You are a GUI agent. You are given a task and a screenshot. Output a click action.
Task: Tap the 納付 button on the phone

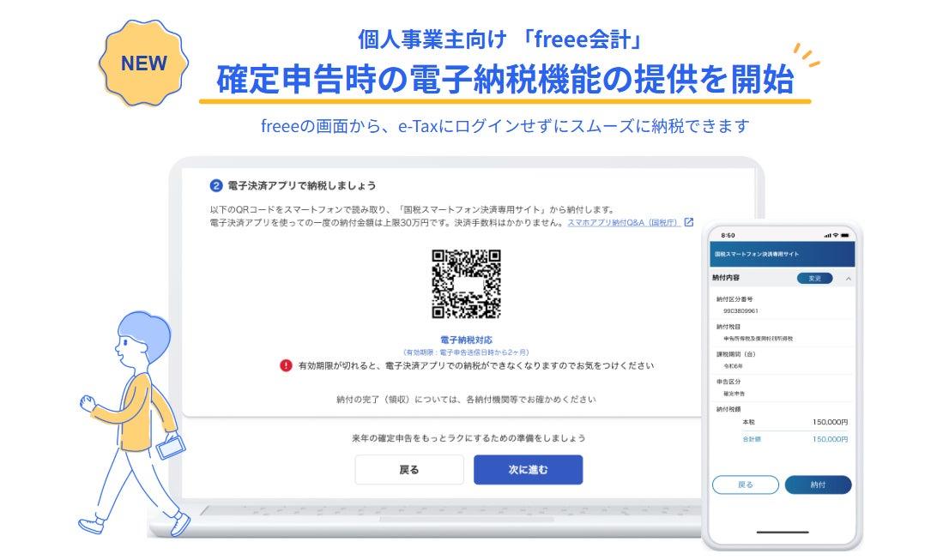click(x=818, y=485)
